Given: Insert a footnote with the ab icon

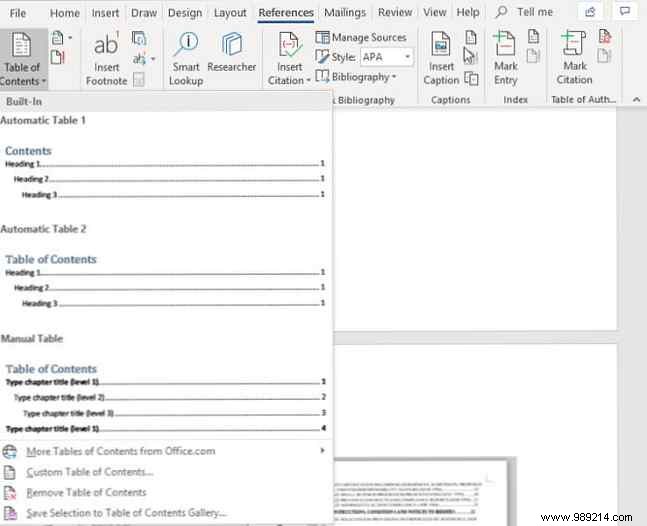Looking at the screenshot, I should point(106,59).
